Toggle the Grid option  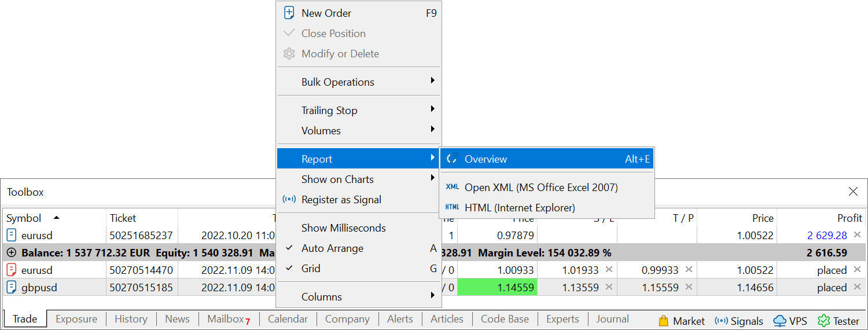[358, 268]
